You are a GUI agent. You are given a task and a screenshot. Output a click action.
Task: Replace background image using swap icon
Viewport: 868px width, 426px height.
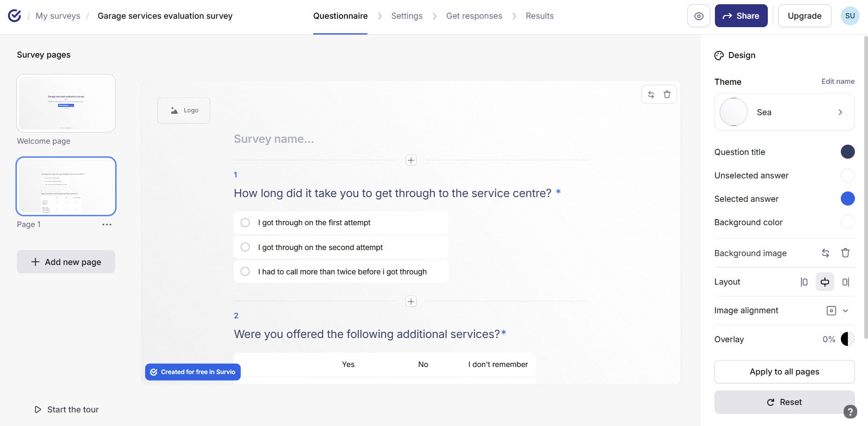(x=825, y=253)
